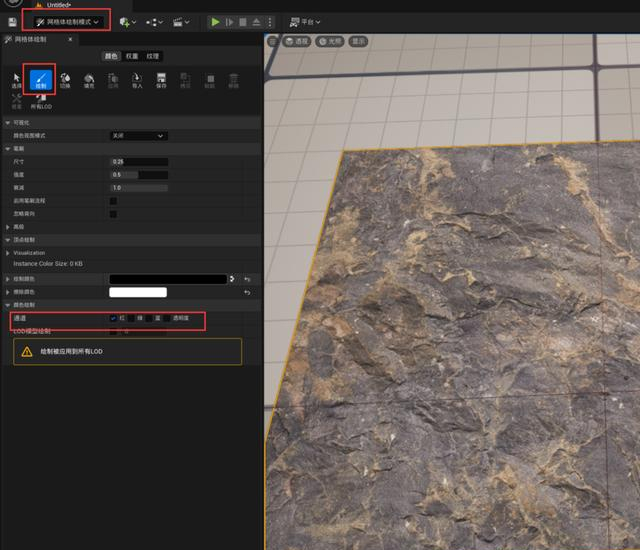Click the Perspective viewport button
This screenshot has width=640, height=550.
point(297,41)
